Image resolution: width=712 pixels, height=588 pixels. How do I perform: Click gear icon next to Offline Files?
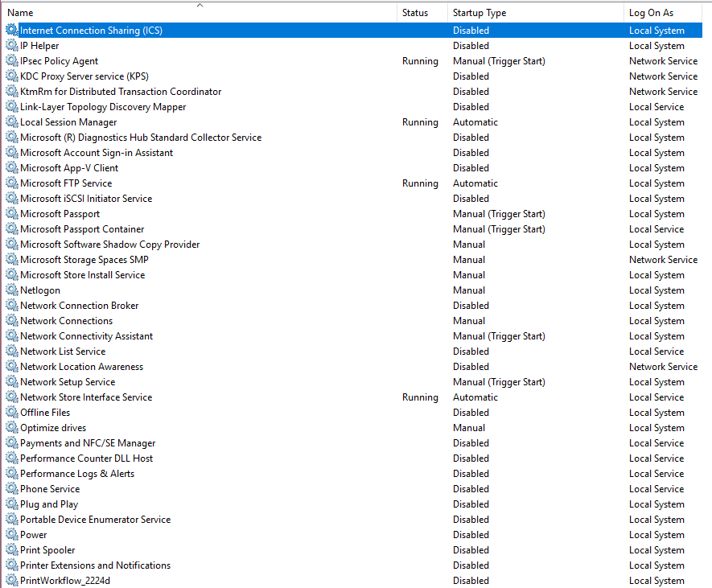(12, 413)
